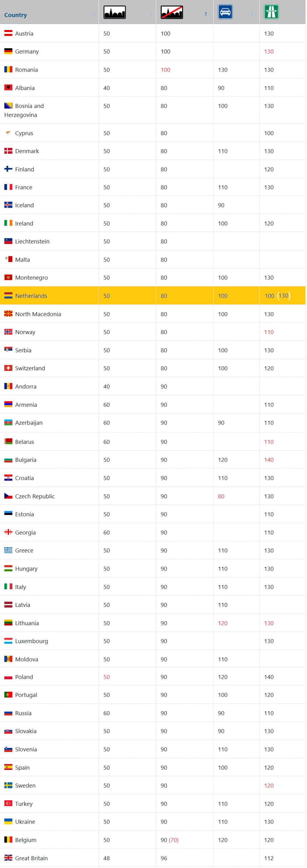
Task: Toggle sort on outside built-up column
Action: [207, 14]
